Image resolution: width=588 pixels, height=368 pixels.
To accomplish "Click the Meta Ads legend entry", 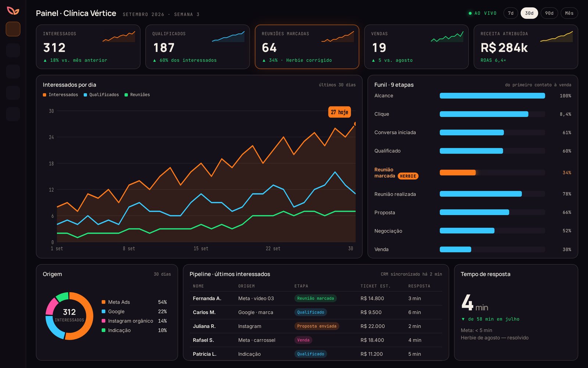I will tap(134, 302).
